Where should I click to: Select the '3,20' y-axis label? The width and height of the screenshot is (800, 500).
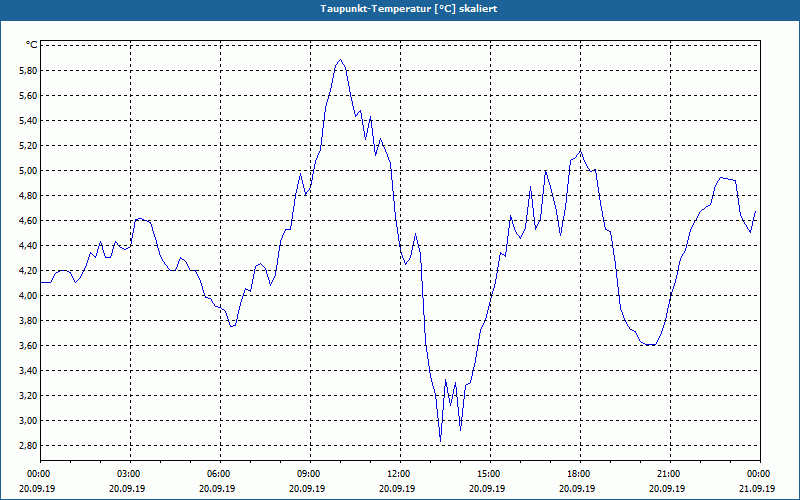pos(28,396)
